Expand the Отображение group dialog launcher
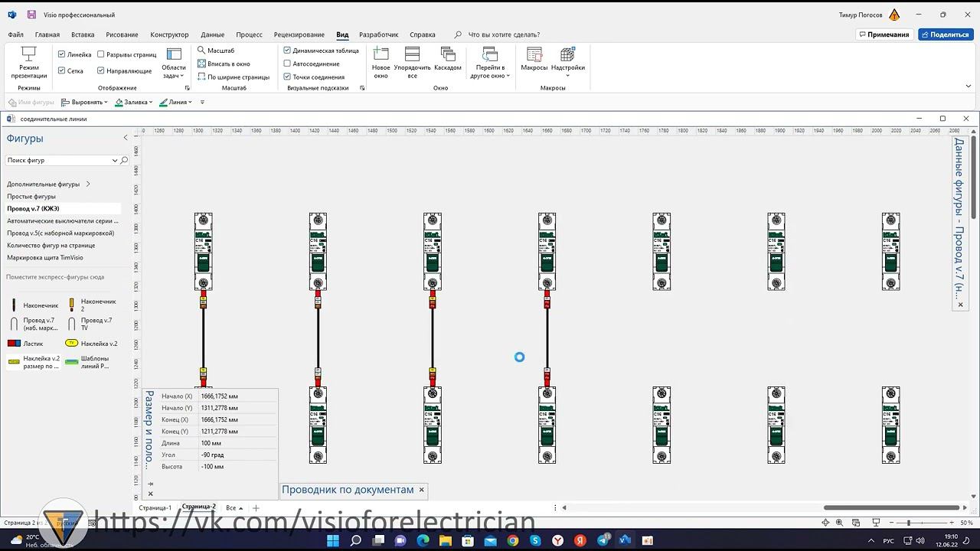The width and height of the screenshot is (980, 551). (x=186, y=88)
